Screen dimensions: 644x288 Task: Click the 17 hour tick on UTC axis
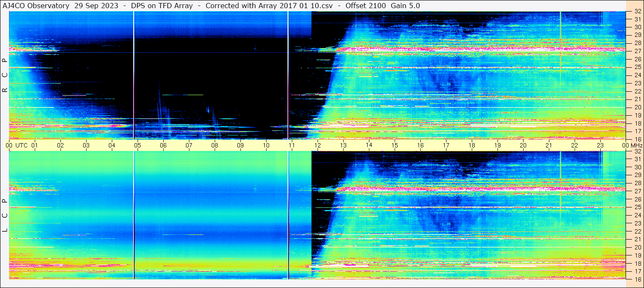pos(446,145)
